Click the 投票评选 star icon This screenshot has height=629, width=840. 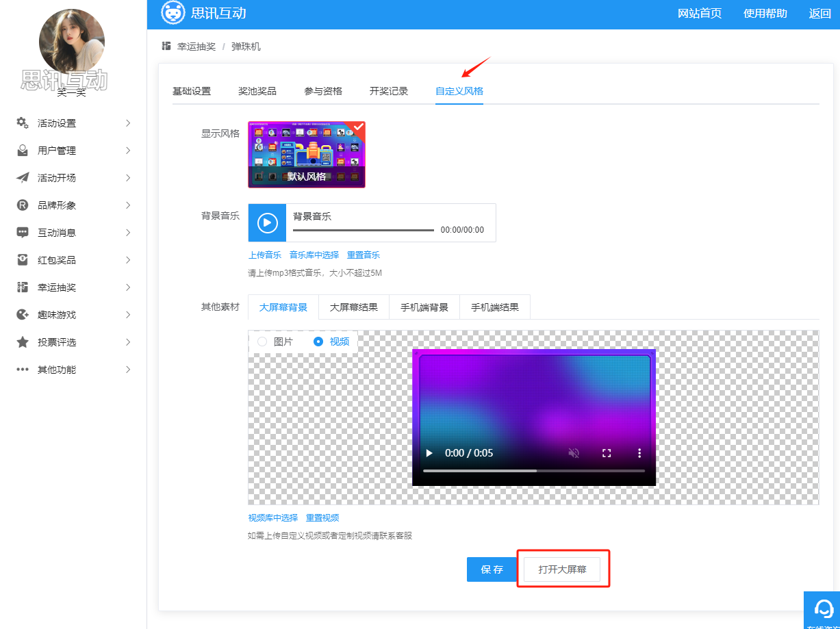pos(23,342)
